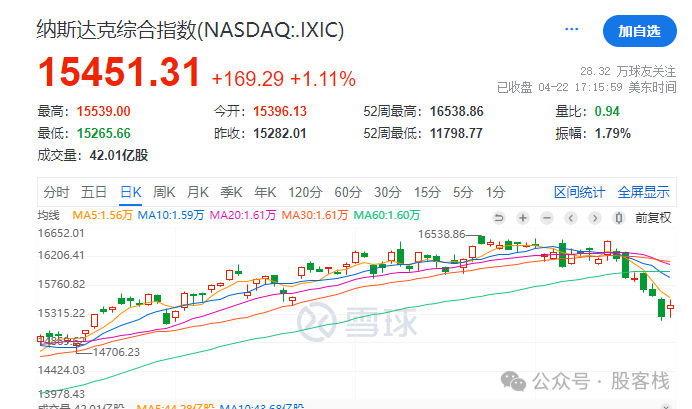Open 区间统计 range statistics
The image size is (692, 409).
coord(579,192)
